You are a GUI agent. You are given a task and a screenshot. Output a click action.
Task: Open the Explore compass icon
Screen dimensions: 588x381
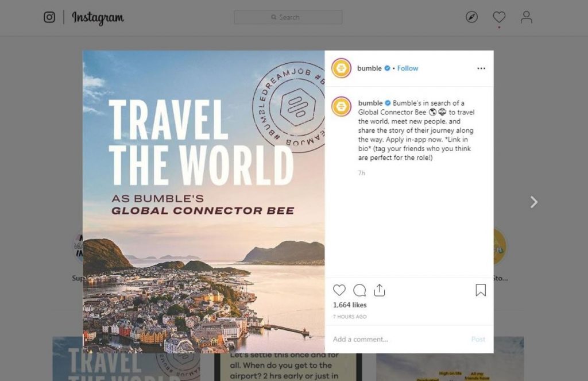(x=471, y=17)
